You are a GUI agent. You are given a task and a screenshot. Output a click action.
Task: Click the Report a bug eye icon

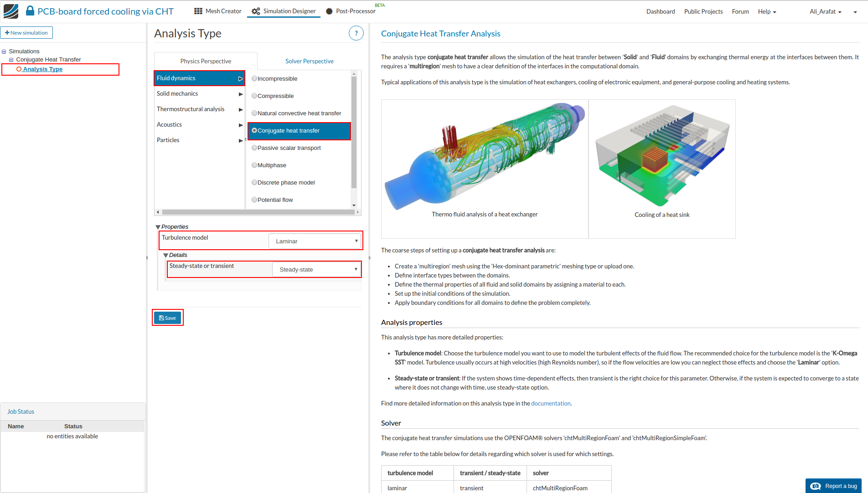click(816, 486)
